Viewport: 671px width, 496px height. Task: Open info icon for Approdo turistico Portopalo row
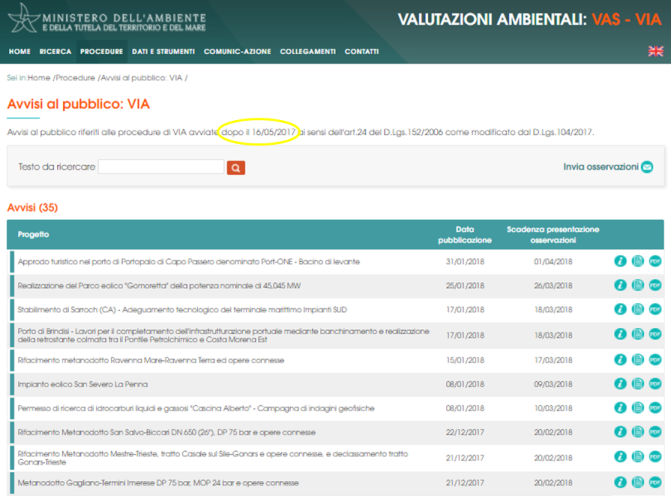pyautogui.click(x=620, y=261)
